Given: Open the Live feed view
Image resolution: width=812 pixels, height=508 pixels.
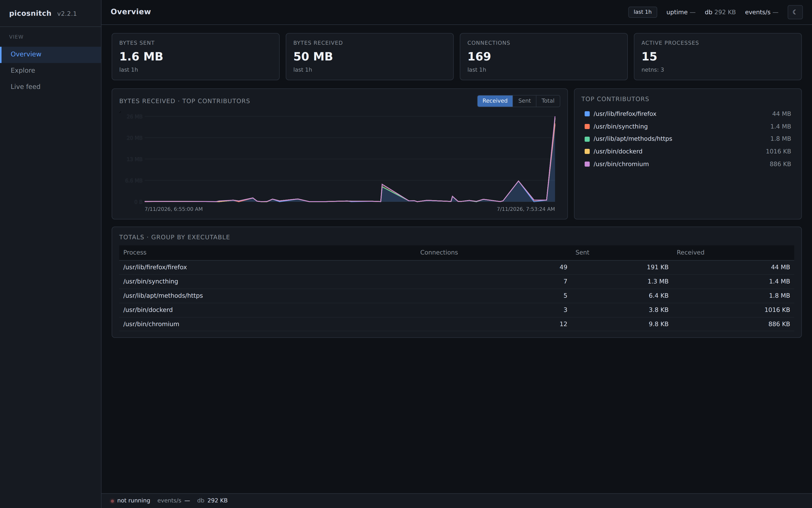Looking at the screenshot, I should pyautogui.click(x=51, y=87).
